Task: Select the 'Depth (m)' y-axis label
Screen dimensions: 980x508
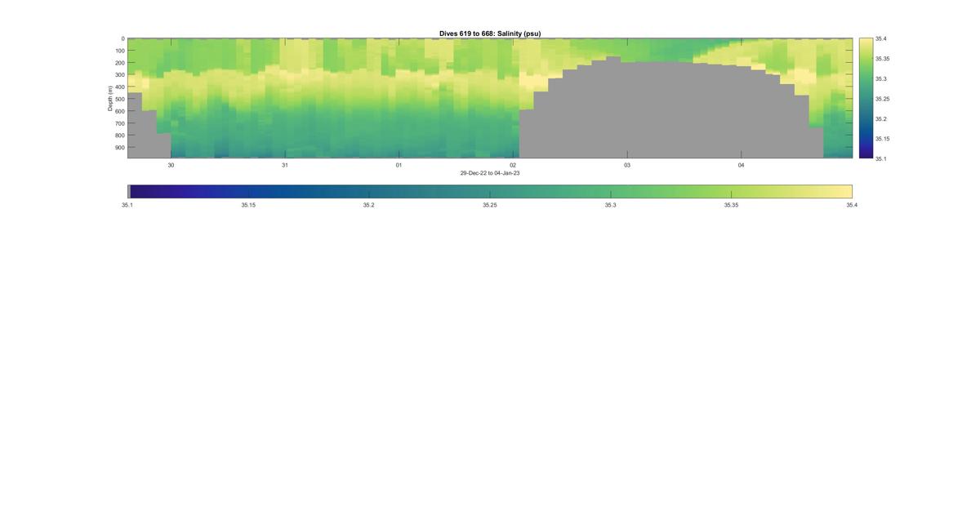Action: click(110, 98)
